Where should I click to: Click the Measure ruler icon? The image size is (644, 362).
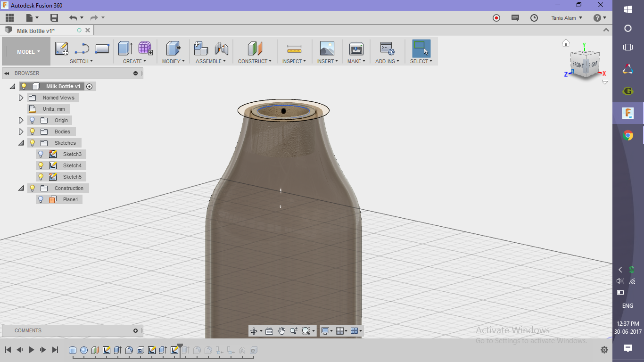click(x=294, y=49)
